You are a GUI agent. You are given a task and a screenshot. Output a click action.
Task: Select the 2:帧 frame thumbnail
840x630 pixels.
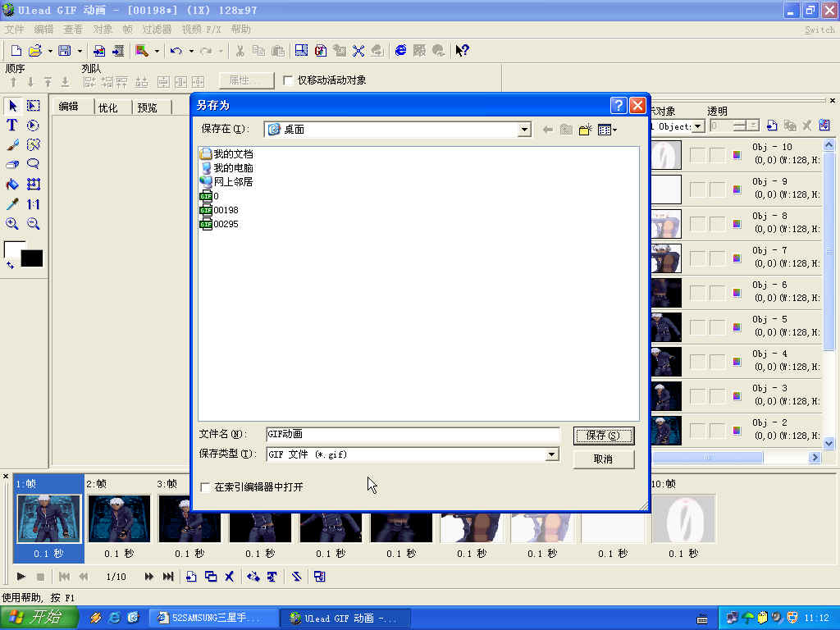[119, 518]
